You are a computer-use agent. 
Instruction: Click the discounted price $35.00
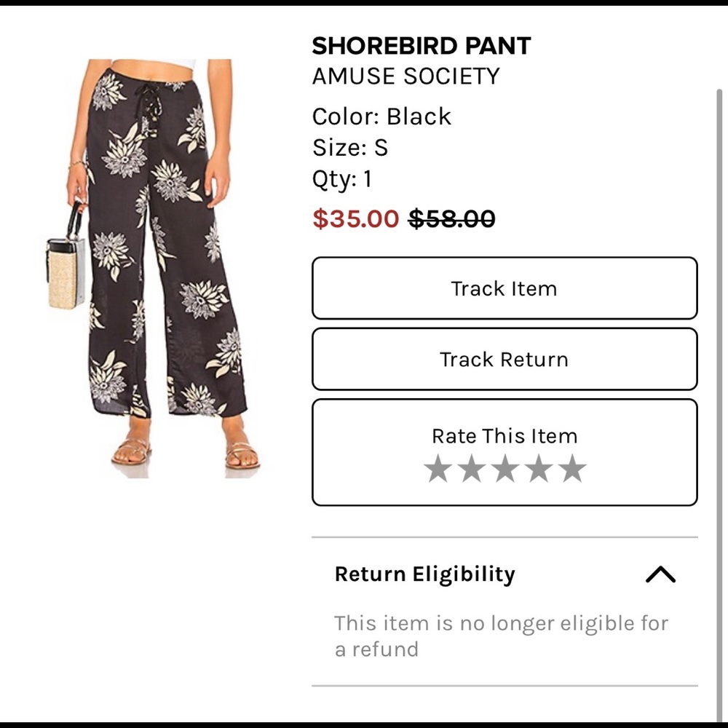(355, 219)
